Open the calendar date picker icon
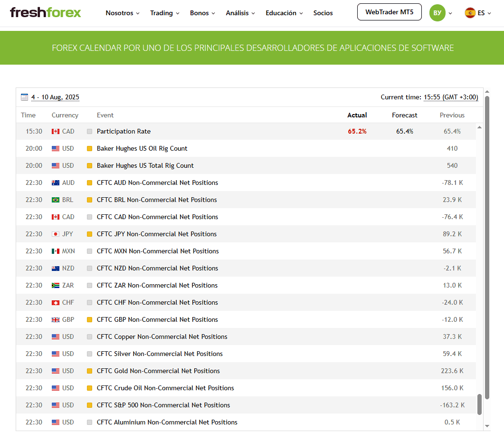The height and width of the screenshot is (433, 504). coord(24,97)
